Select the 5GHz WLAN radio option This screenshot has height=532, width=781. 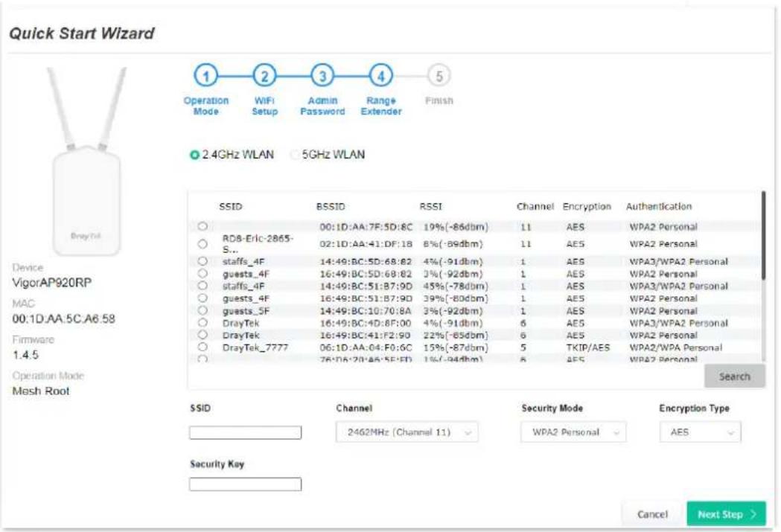pyautogui.click(x=295, y=155)
